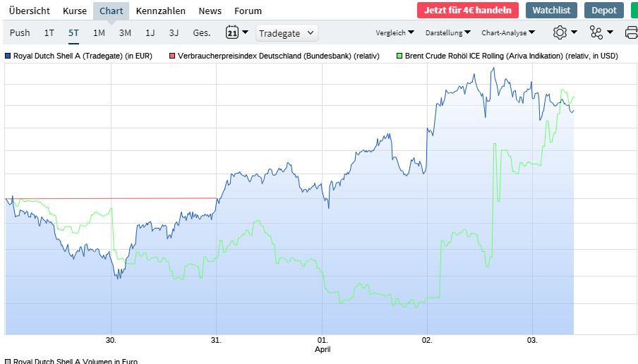Expand the Vergleich comparison menu
This screenshot has width=638, height=364.
[x=395, y=32]
